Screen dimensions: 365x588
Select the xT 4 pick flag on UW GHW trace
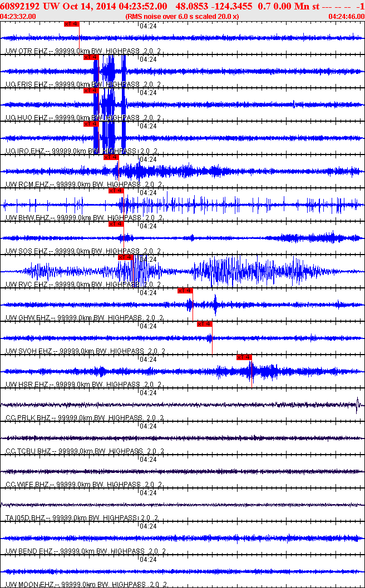click(185, 291)
